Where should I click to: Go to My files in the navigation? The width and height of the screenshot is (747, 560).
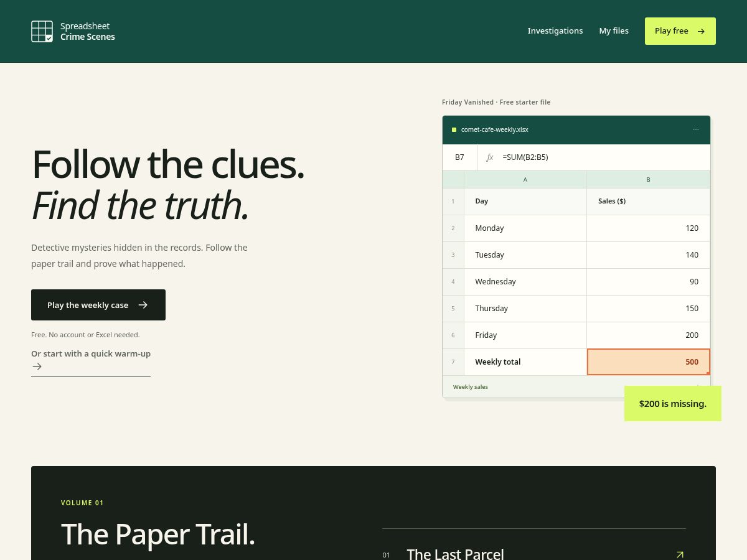pos(614,31)
